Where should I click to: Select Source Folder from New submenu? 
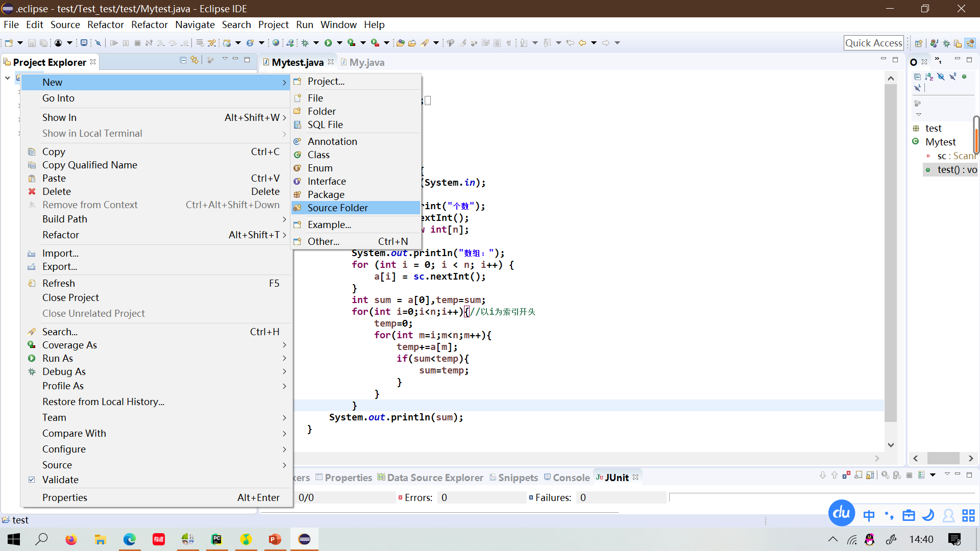[x=337, y=208]
